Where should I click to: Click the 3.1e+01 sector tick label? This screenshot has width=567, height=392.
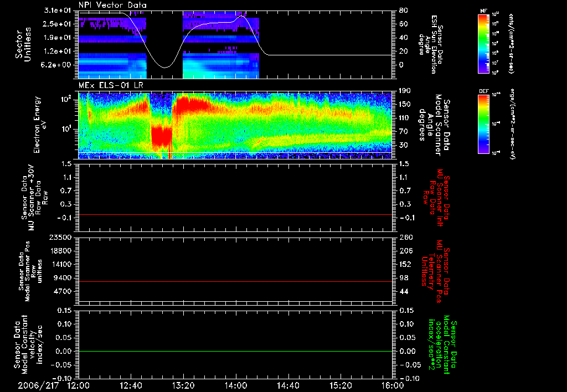pos(58,11)
